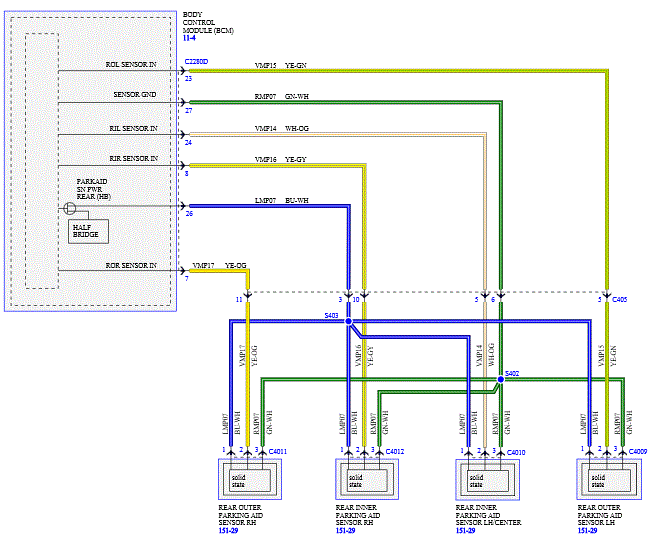Click solid state box of Rear Outer Sensor LH
Screen dimensions: 657x551
(610, 480)
